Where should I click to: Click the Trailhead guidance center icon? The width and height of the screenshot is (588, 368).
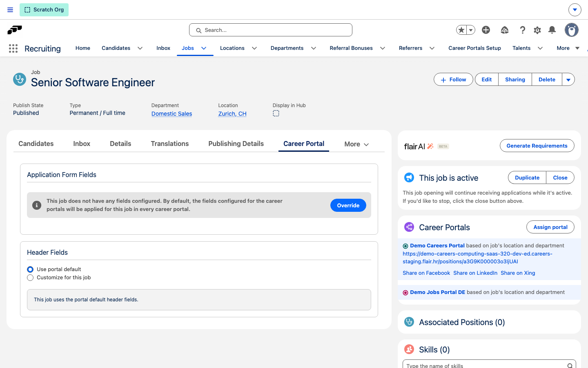click(505, 30)
